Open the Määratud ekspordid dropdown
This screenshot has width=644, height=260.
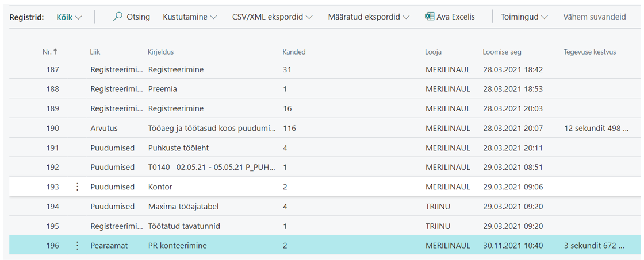coord(369,17)
